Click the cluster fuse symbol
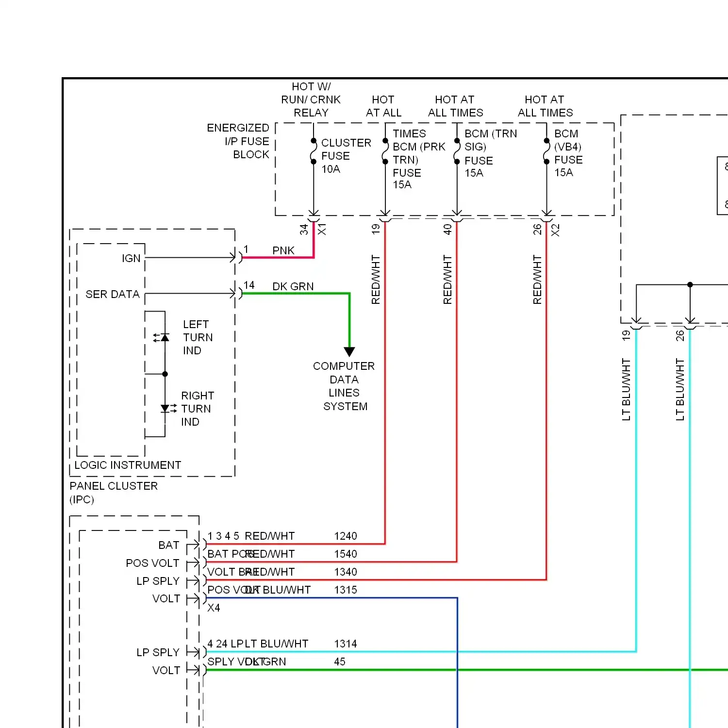 314,151
